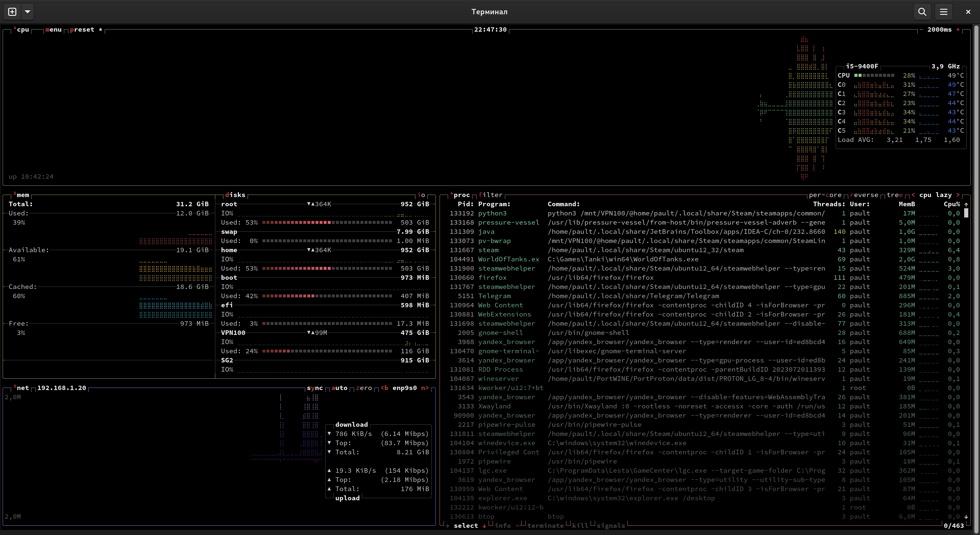Select the pipewire-pulse process row
This screenshot has height=535, width=980.
[x=705, y=425]
